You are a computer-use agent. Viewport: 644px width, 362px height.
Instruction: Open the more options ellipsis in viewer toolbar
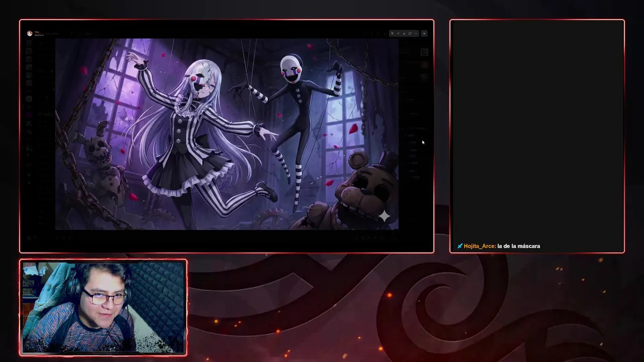tap(416, 33)
